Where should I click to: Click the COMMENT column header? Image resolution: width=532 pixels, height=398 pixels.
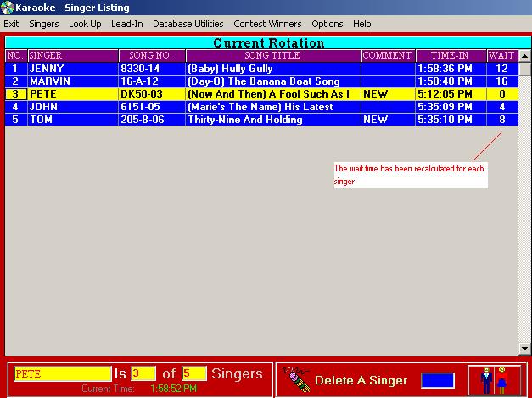[x=388, y=56]
